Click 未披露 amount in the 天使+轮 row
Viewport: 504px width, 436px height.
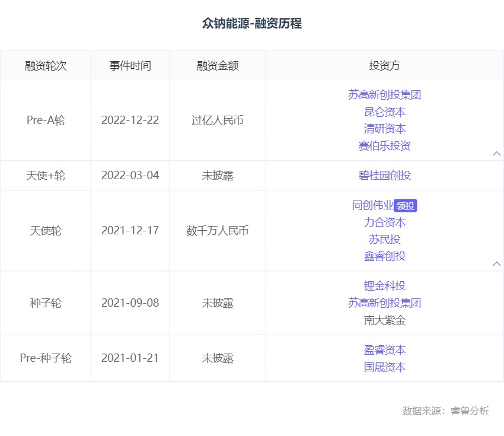coord(218,176)
